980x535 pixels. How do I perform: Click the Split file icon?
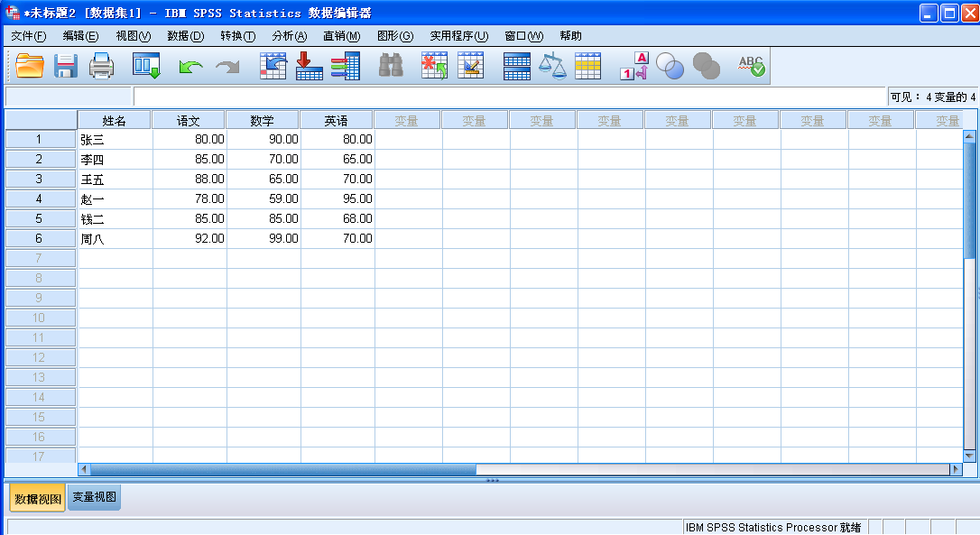[517, 66]
